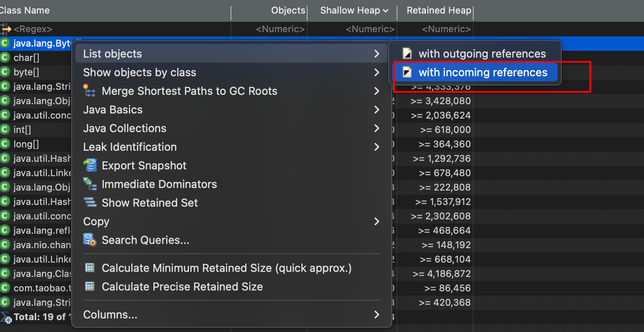Expand the Columns... submenu arrow
The image size is (644, 332).
click(x=377, y=315)
